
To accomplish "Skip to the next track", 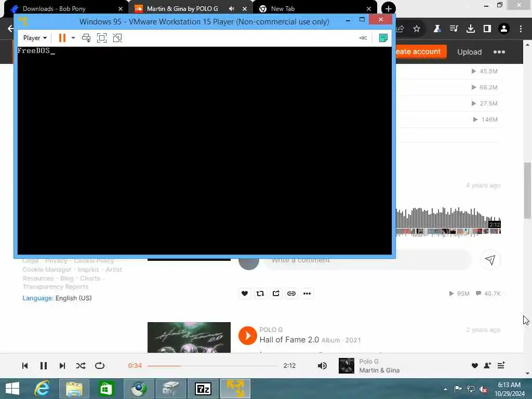I will 62,366.
